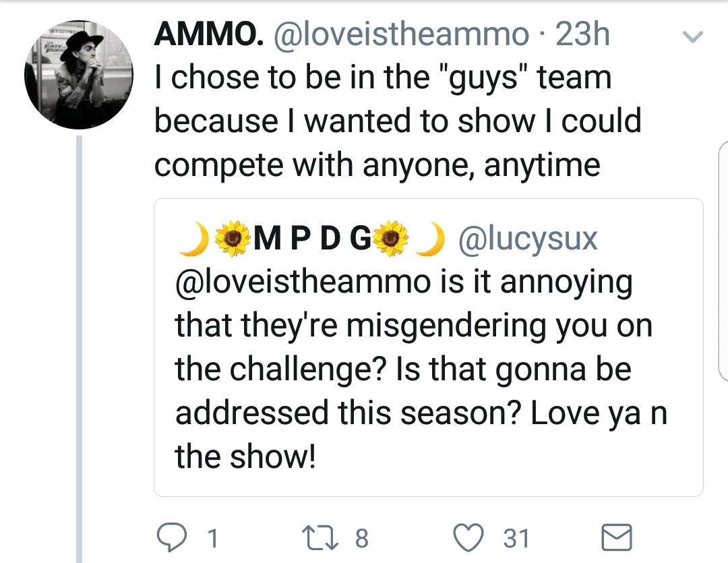728x563 pixels.
Task: Click the @loveistheammo mention in quoted tweet
Action: click(x=303, y=282)
